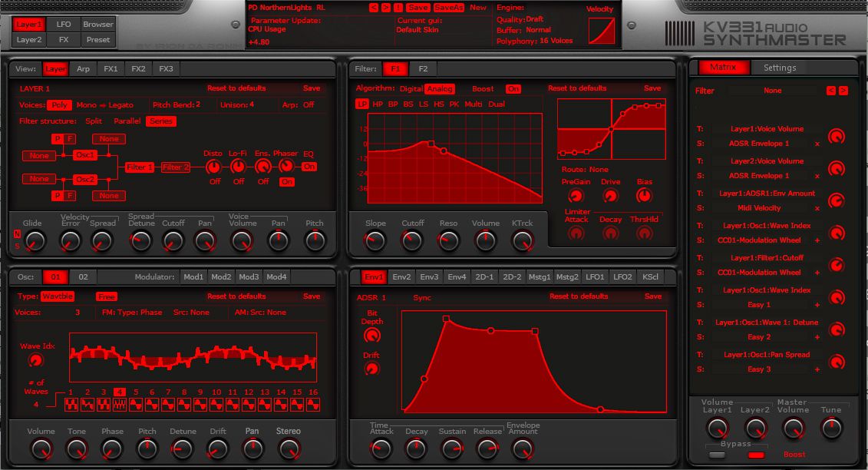Open the filter Route None menu
Viewport: 868px width, 470px height.
[599, 170]
